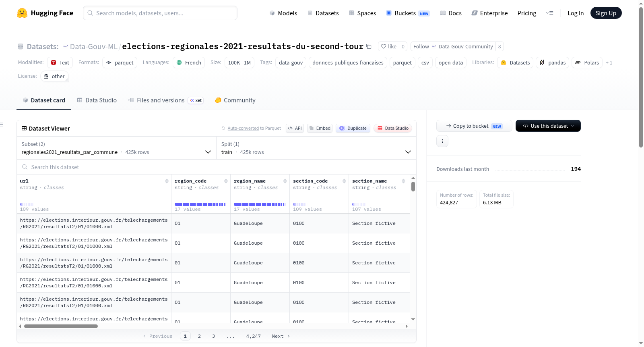Click the three-dot options icon
The width and height of the screenshot is (644, 347).
442,141
